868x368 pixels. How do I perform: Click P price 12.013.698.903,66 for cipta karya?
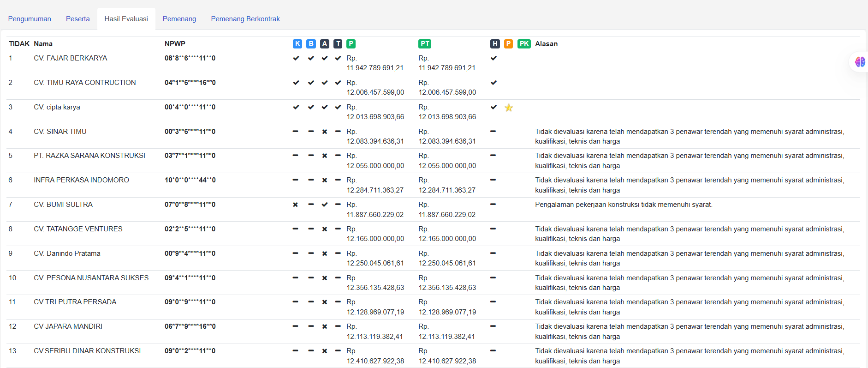375,117
